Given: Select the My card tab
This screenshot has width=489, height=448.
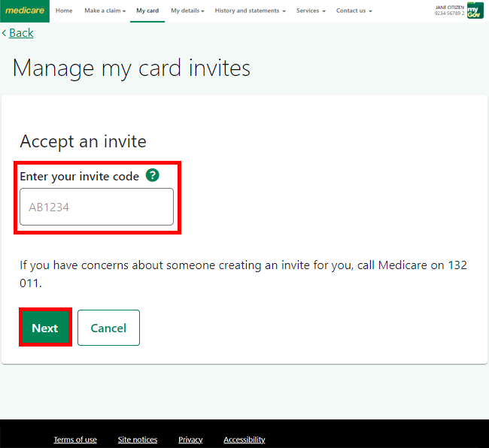Looking at the screenshot, I should tap(147, 11).
